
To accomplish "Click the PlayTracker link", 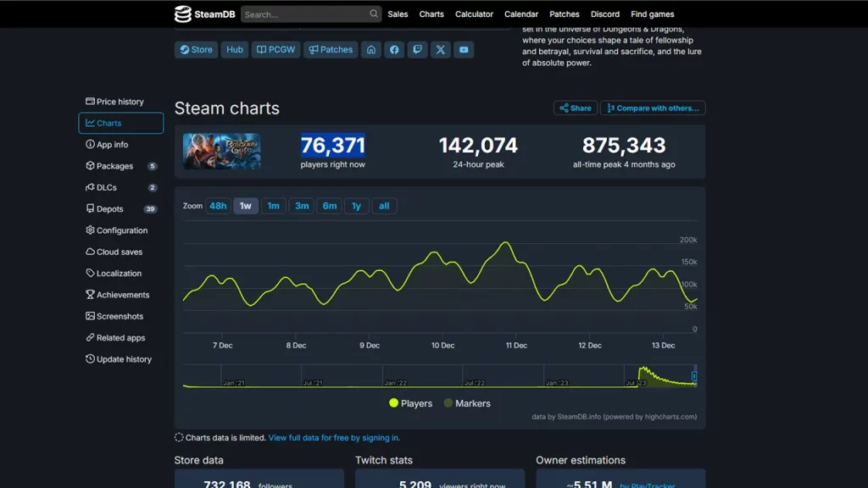I will tap(648, 485).
